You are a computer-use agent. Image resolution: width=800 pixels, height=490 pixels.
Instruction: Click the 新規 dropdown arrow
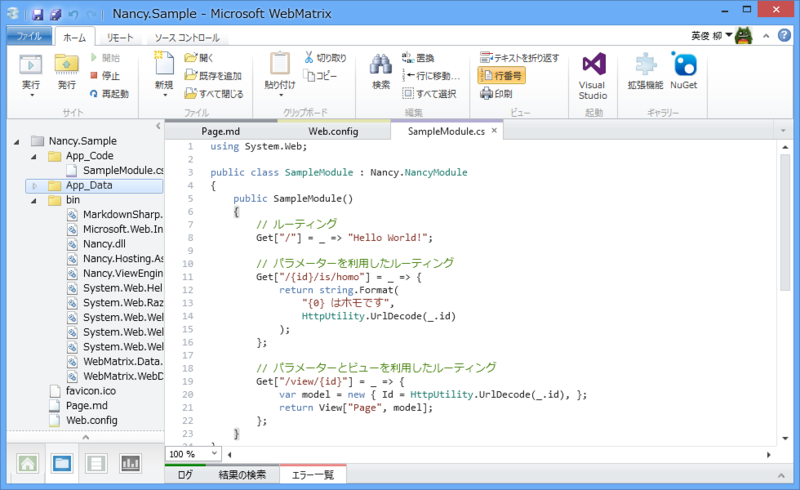point(165,95)
